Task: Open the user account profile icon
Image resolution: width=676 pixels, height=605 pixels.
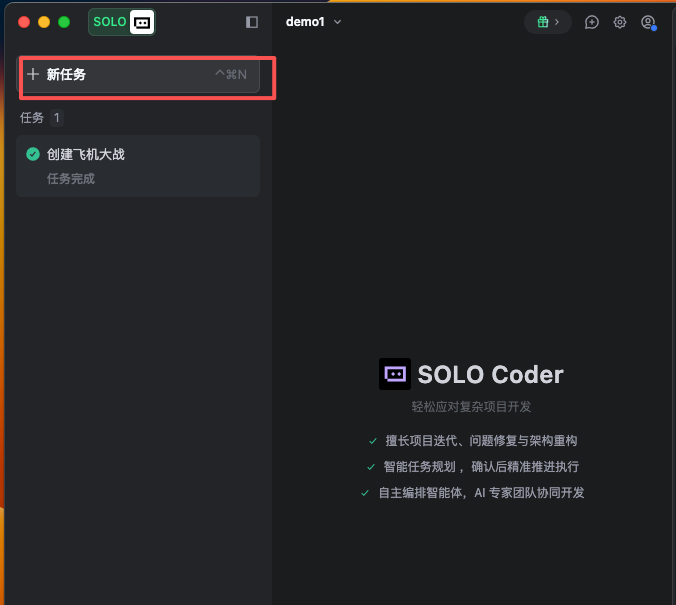Action: click(648, 22)
